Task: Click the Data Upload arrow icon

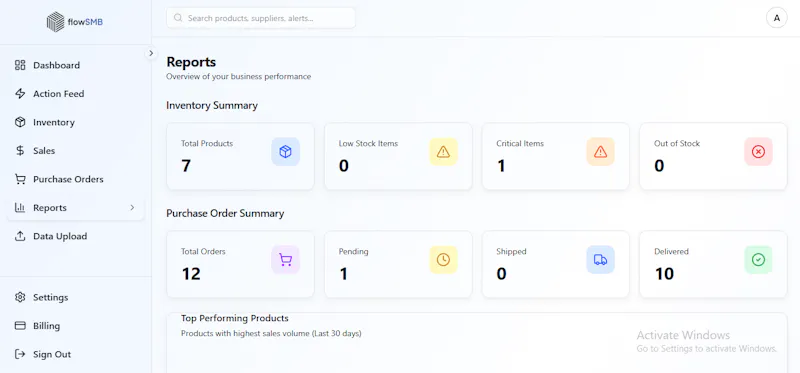Action: point(20,236)
